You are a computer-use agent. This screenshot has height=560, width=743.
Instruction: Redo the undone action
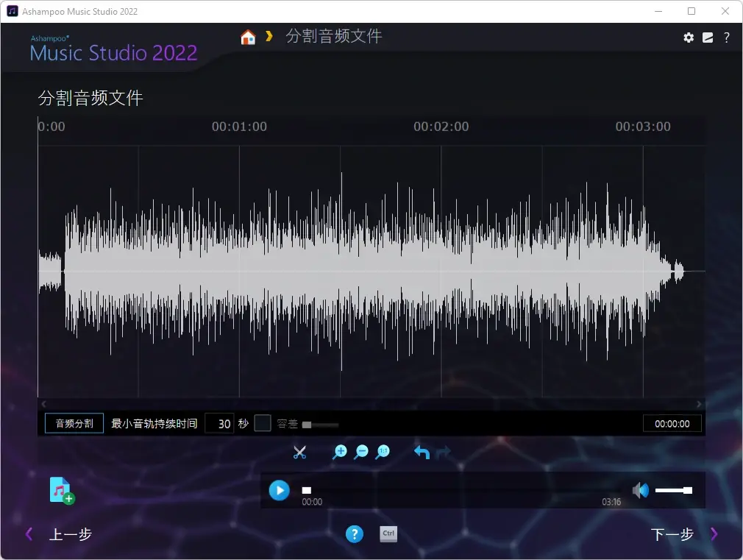443,453
